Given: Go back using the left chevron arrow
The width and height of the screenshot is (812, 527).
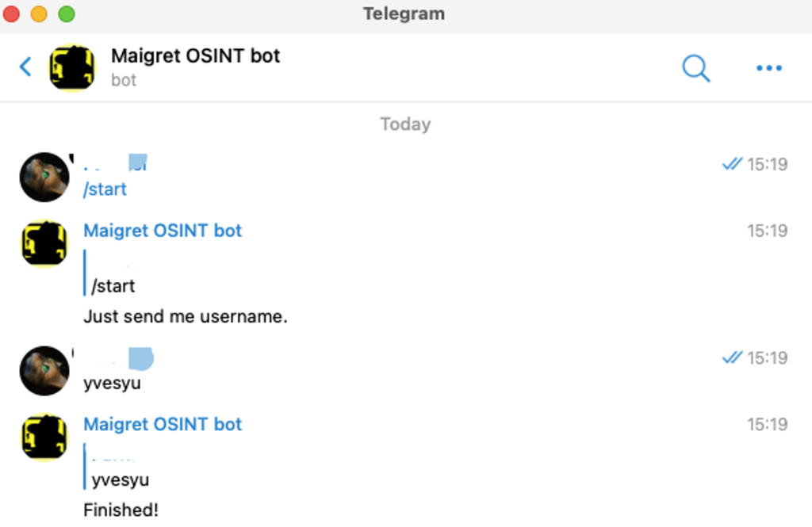Looking at the screenshot, I should [25, 67].
